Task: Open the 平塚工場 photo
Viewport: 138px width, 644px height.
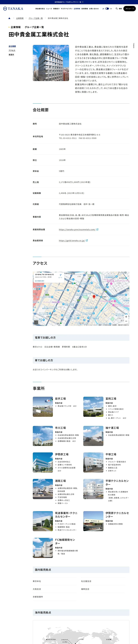Action: click(x=93, y=462)
